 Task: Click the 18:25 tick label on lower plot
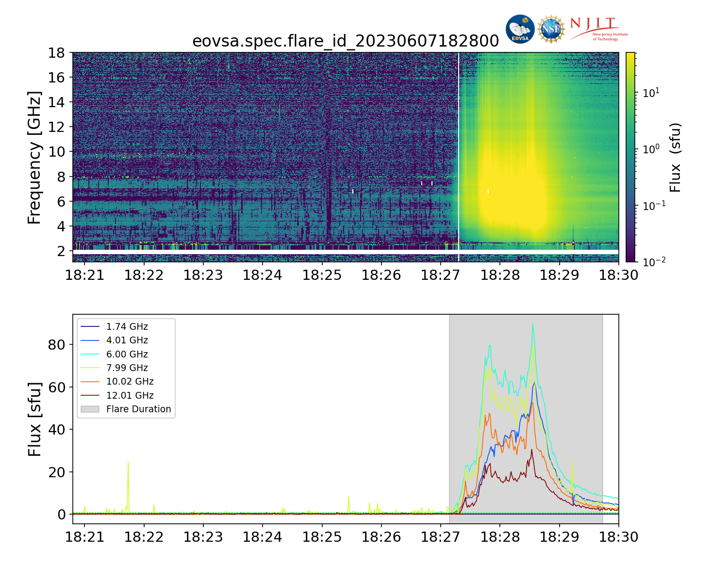pyautogui.click(x=322, y=537)
